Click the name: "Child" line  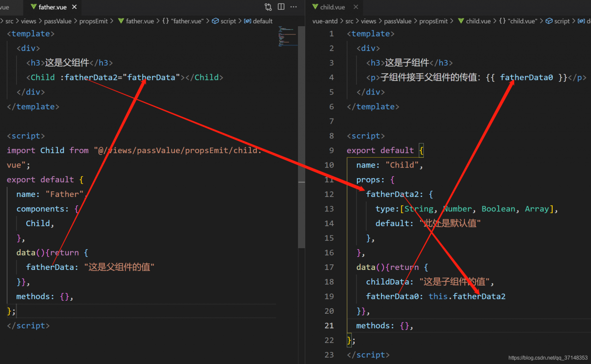point(390,165)
